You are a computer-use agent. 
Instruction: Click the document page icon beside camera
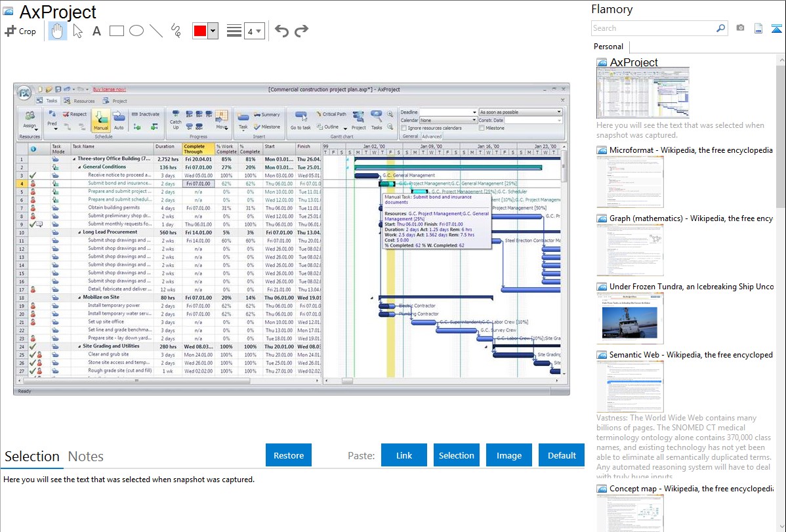coord(758,28)
